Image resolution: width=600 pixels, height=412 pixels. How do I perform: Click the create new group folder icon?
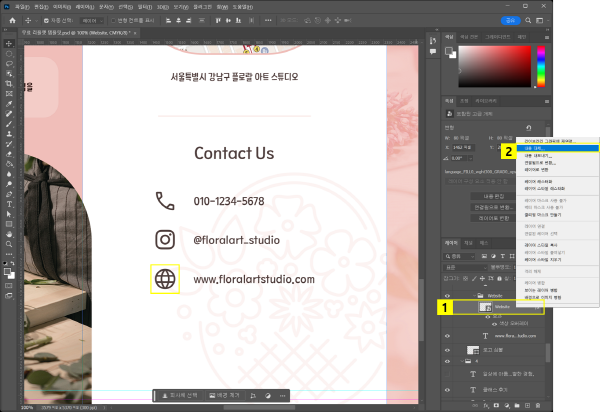click(517, 405)
